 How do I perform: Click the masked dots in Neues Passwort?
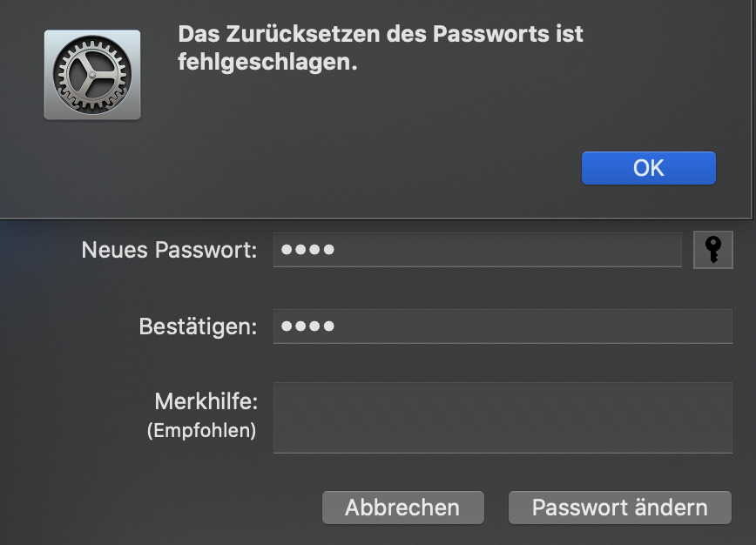pos(308,251)
